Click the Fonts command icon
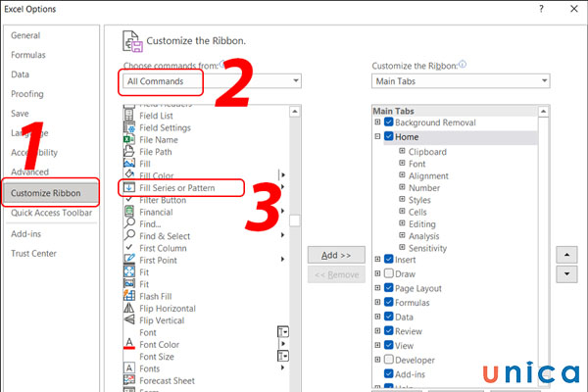The image size is (588, 392). pos(129,368)
